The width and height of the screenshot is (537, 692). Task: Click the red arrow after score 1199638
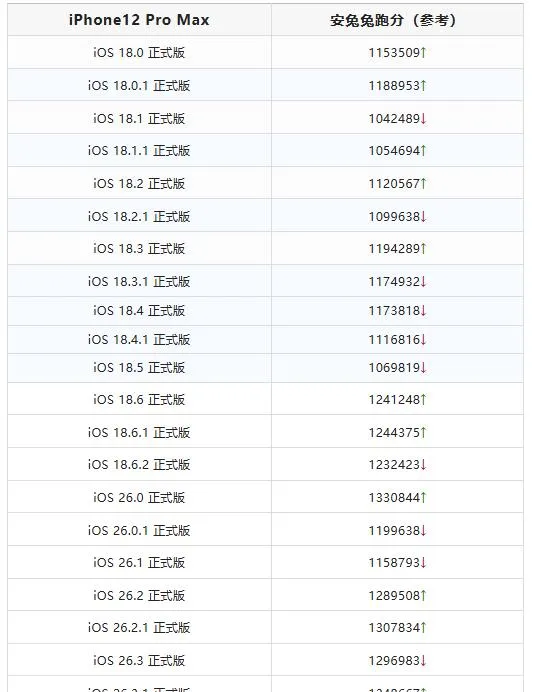coord(423,530)
